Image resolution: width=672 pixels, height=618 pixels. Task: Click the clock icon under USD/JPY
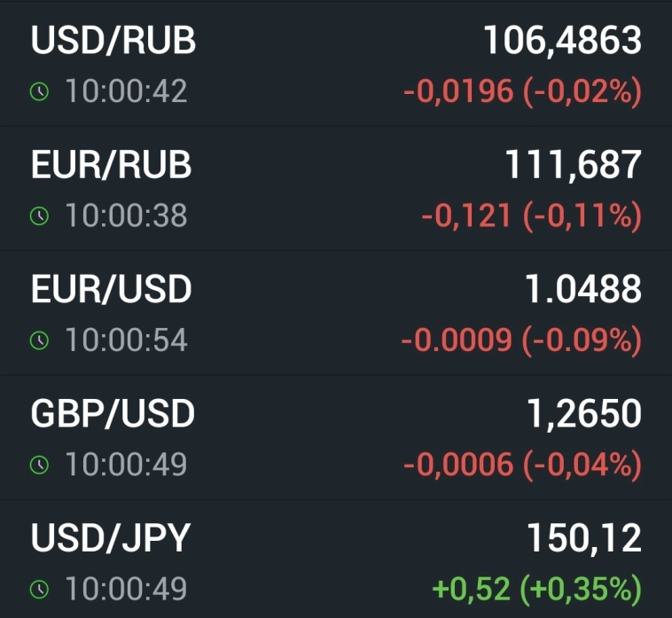point(38,588)
